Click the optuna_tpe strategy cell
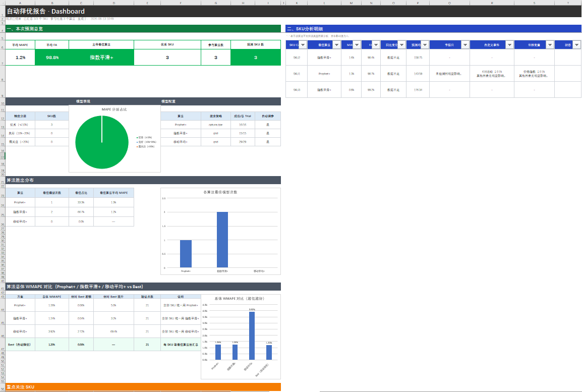The height and width of the screenshot is (392, 582). [x=216, y=125]
